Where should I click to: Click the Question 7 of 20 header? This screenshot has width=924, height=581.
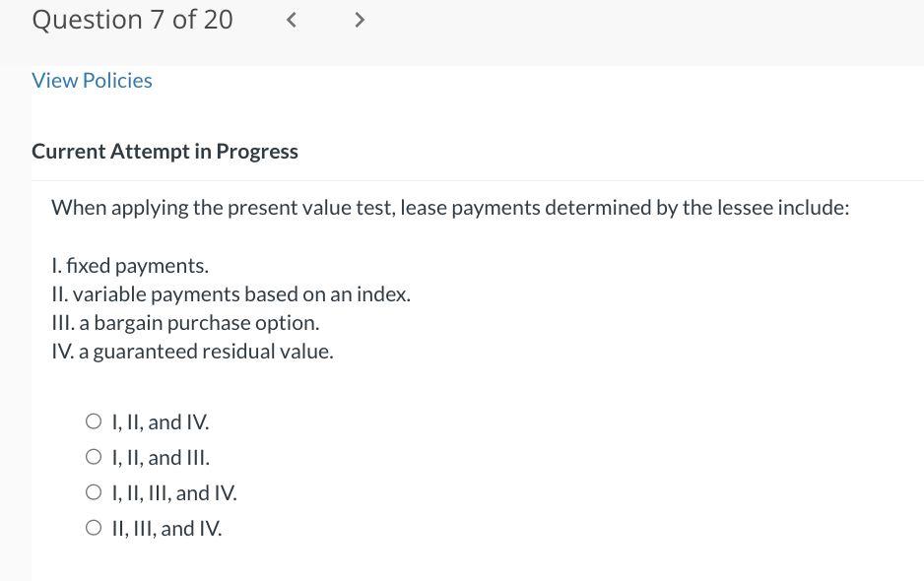point(132,19)
